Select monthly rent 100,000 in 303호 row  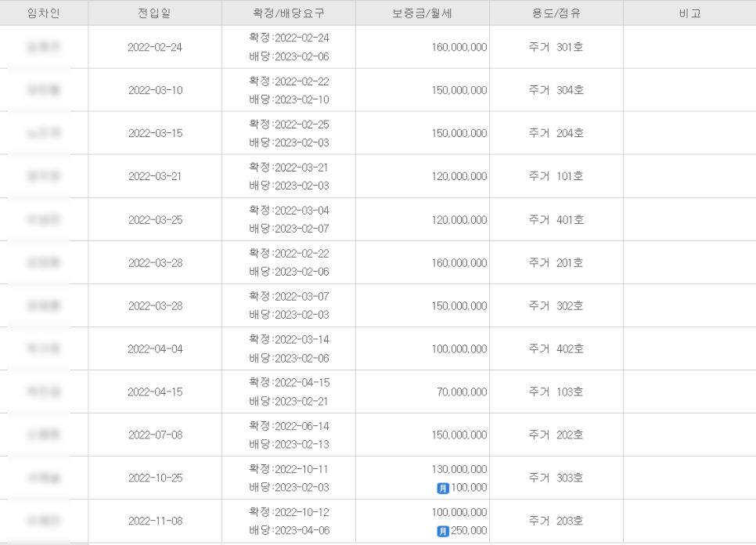[469, 488]
